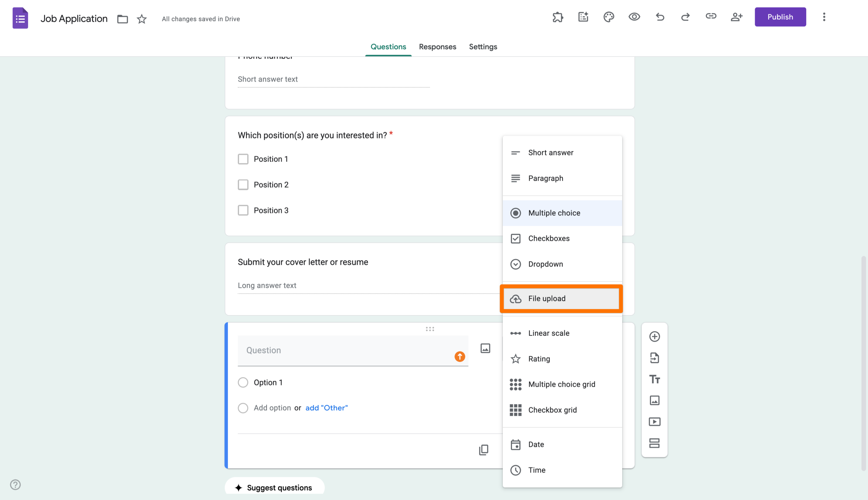Viewport: 868px width, 500px height.
Task: Duplicate the current question
Action: tap(483, 450)
